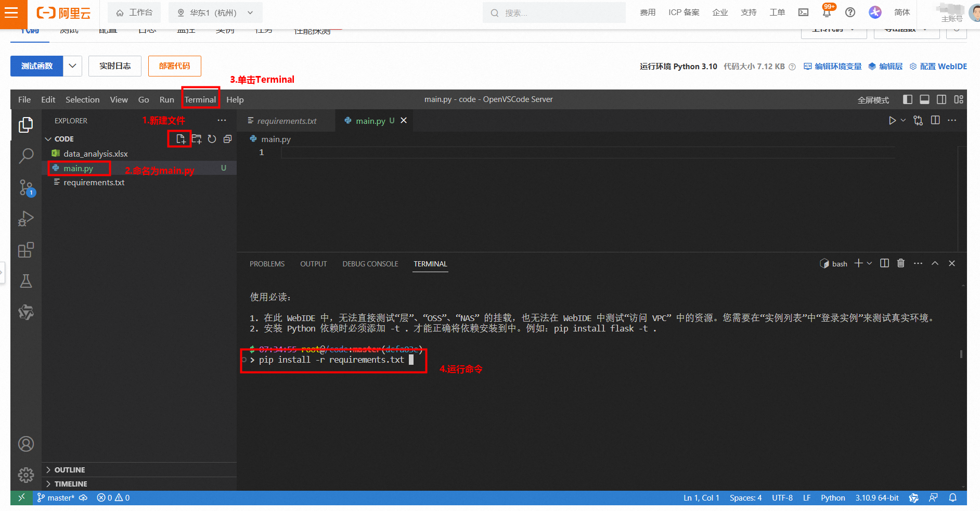Open the Search view in activity bar
The height and width of the screenshot is (511, 980).
[x=25, y=156]
